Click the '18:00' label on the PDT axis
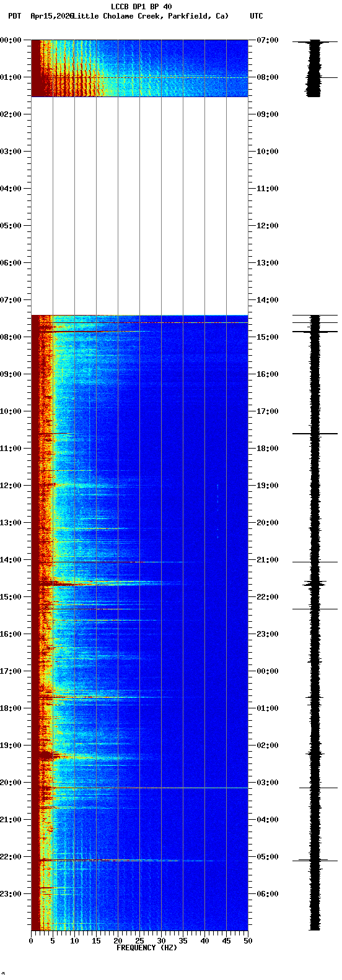The image size is (342, 980). tap(10, 708)
